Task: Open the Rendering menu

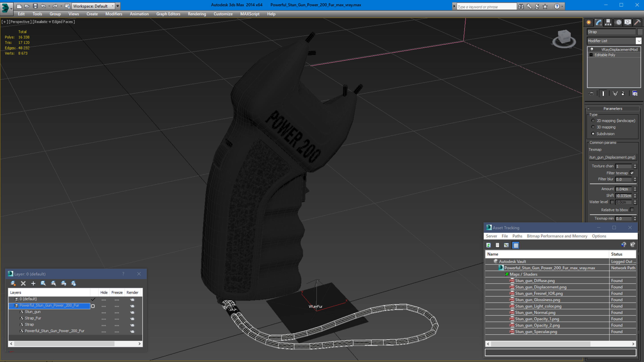Action: click(x=197, y=14)
